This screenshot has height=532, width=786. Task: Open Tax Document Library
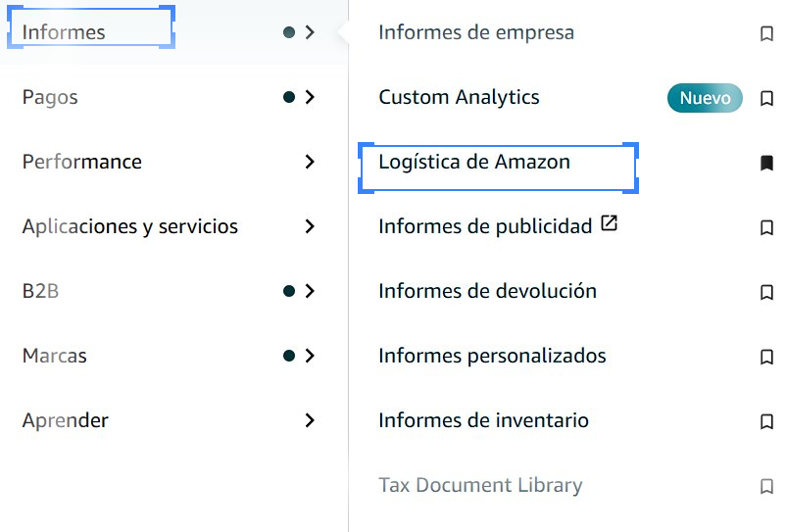pyautogui.click(x=480, y=485)
